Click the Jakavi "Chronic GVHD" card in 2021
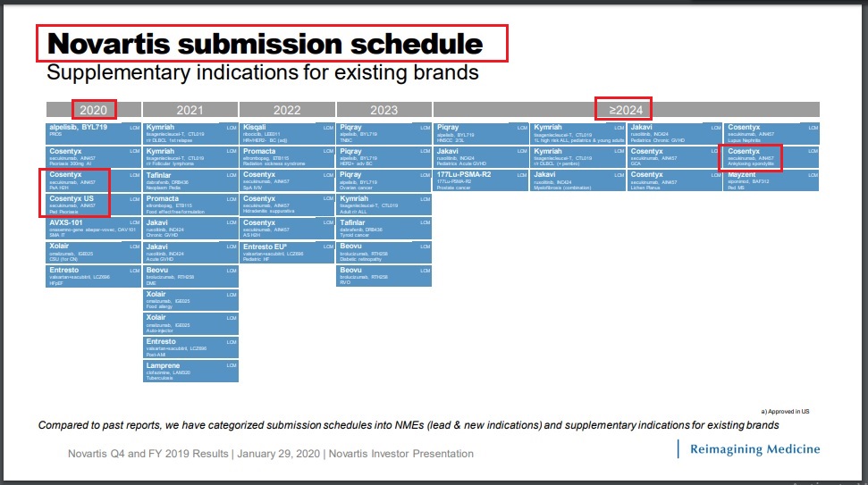 190,229
